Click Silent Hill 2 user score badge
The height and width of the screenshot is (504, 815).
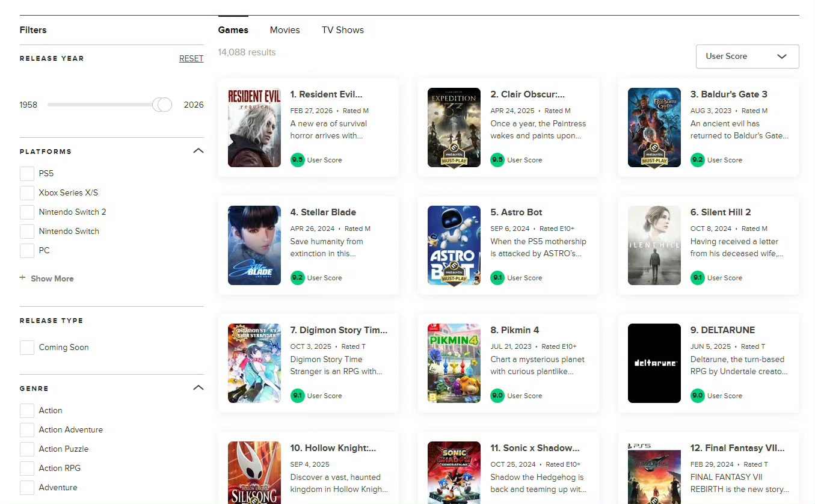point(697,278)
